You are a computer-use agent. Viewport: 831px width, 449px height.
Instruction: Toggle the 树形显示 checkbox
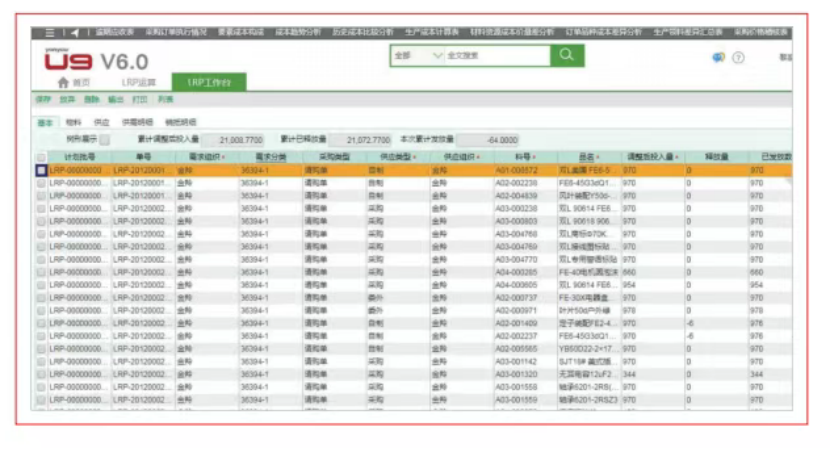104,140
